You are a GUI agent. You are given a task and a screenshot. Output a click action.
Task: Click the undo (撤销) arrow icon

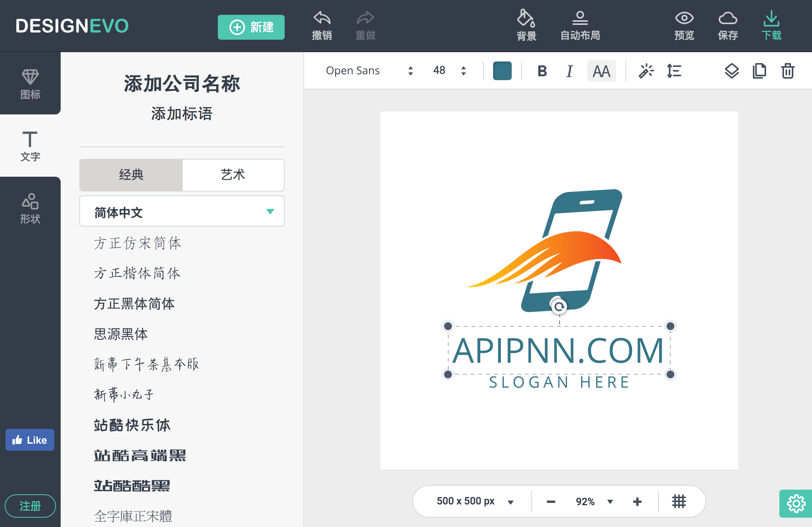(322, 18)
